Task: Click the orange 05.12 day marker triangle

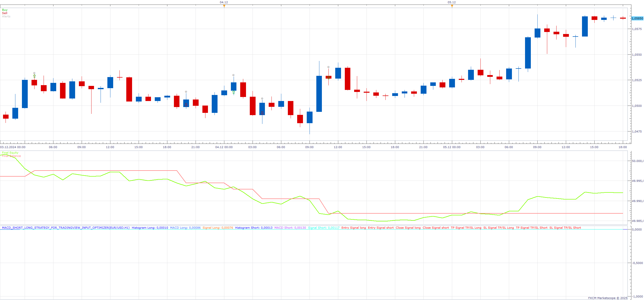Action: tap(452, 6)
